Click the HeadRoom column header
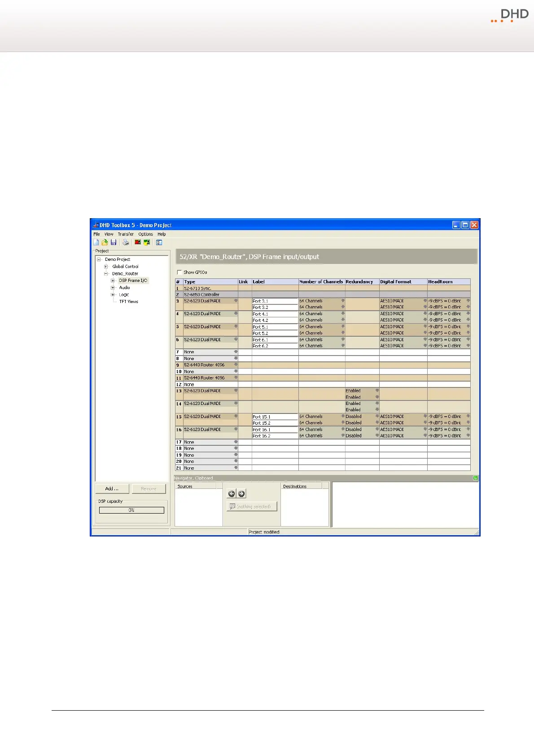The image size is (534, 756). [449, 282]
